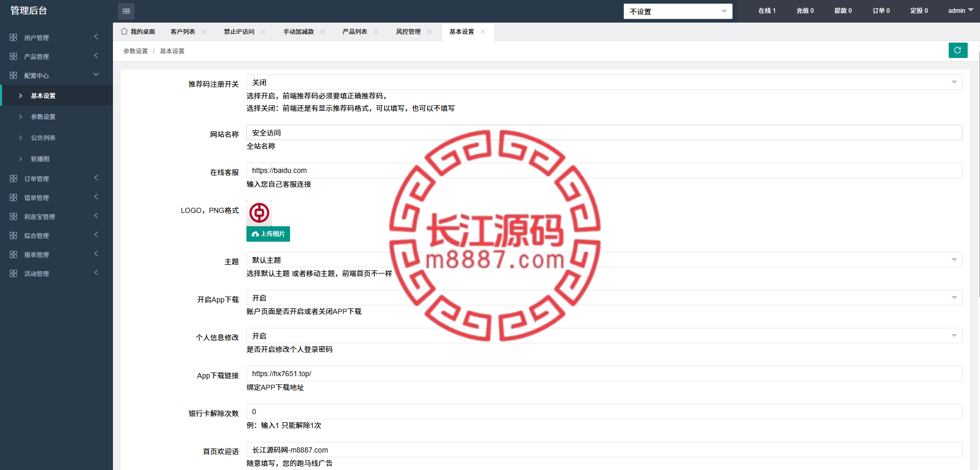The height and width of the screenshot is (470, 980).
Task: Click the 订单管理 grid icon
Action: [13, 179]
